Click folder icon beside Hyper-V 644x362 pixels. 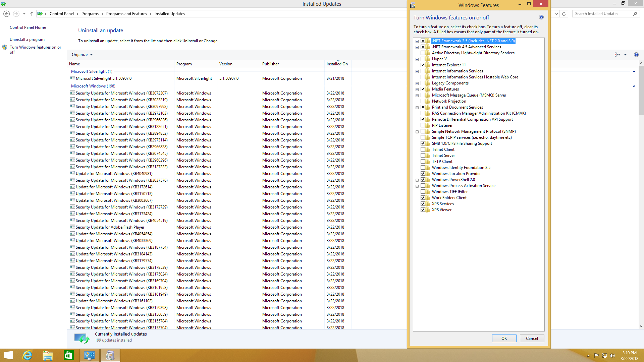[428, 59]
